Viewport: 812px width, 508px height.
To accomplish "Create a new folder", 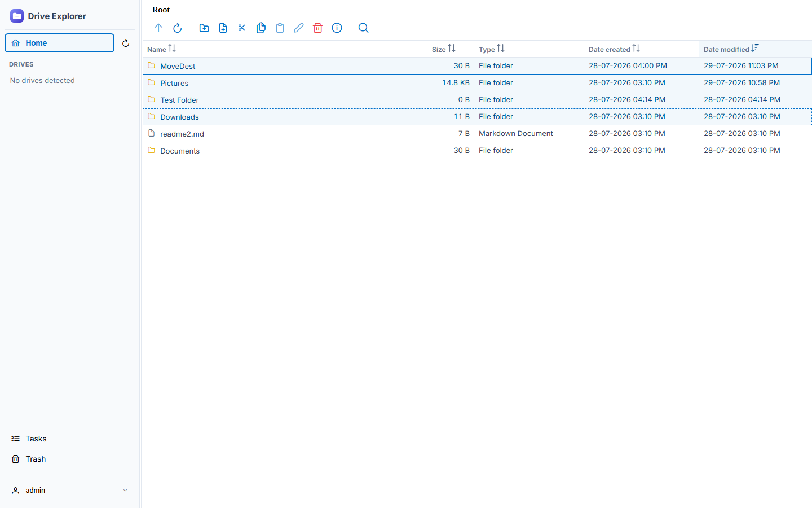I will (x=204, y=28).
